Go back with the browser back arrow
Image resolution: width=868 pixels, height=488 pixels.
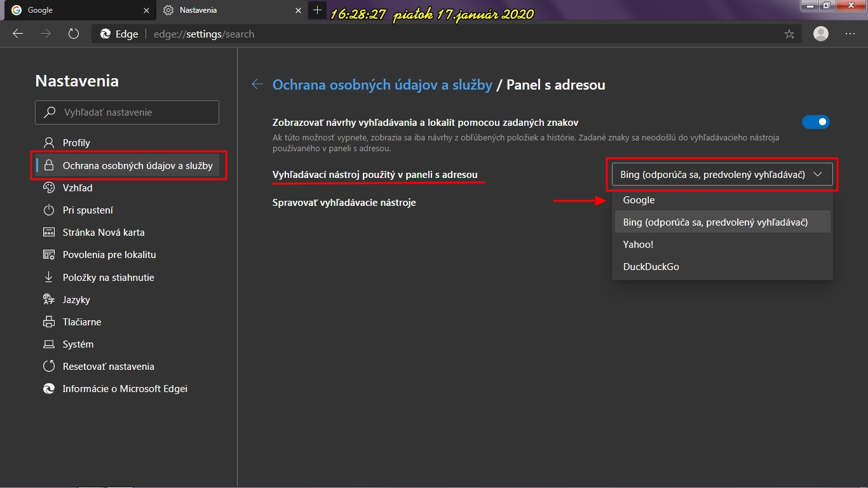(18, 34)
